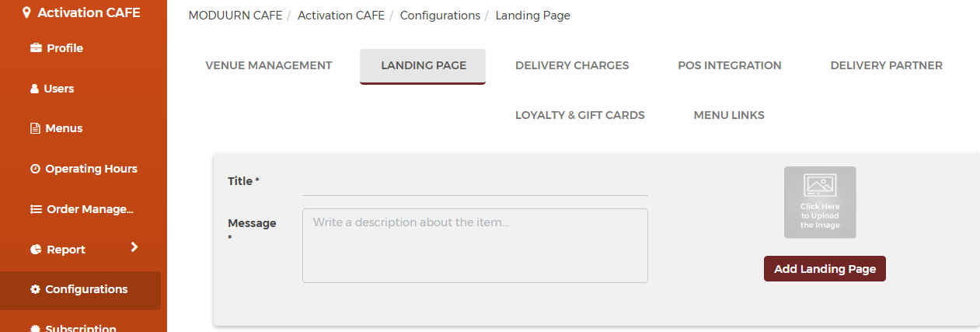Click the Report pie chart icon
The image size is (980, 332).
pyautogui.click(x=36, y=250)
